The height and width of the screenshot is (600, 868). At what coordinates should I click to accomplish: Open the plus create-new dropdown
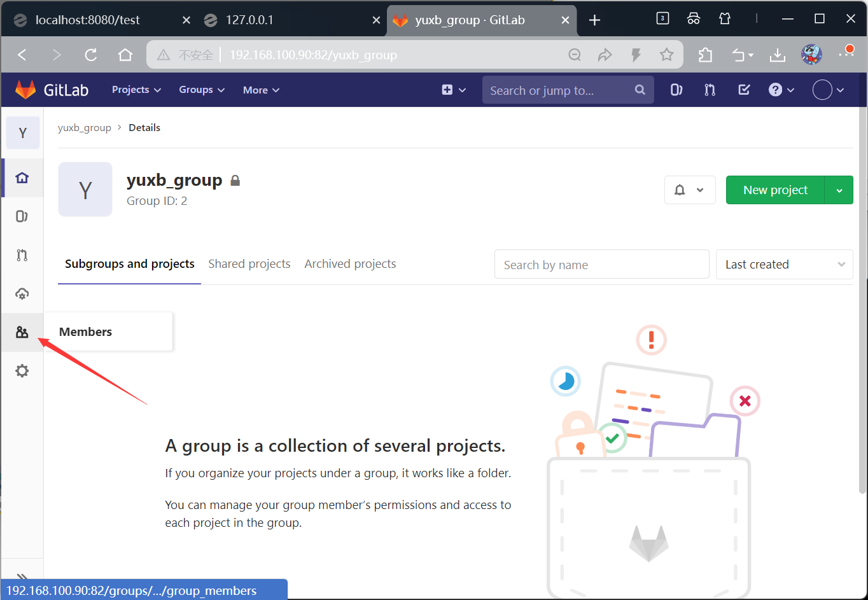coord(454,90)
